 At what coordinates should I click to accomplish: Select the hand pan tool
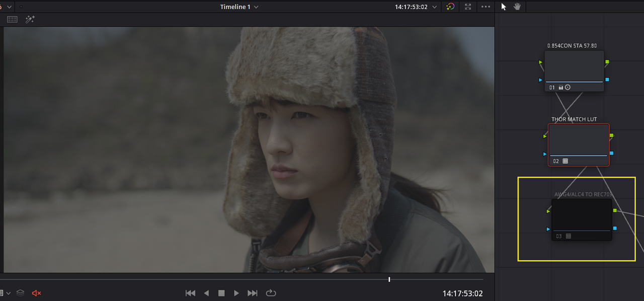tap(517, 7)
